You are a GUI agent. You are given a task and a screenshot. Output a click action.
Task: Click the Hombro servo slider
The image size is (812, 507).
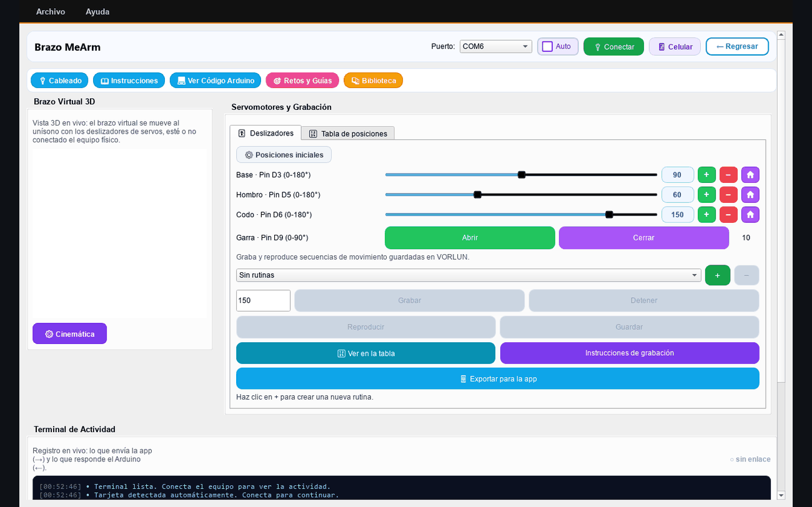point(521,195)
